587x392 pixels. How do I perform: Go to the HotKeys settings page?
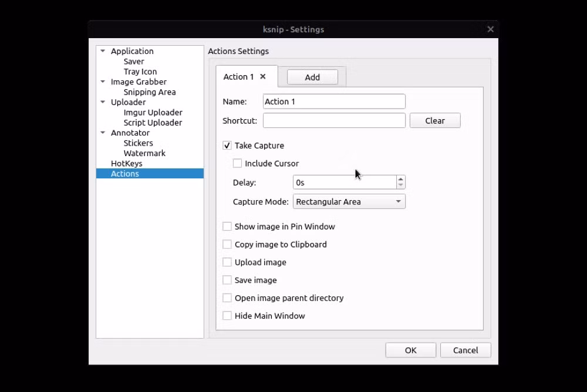coord(127,164)
